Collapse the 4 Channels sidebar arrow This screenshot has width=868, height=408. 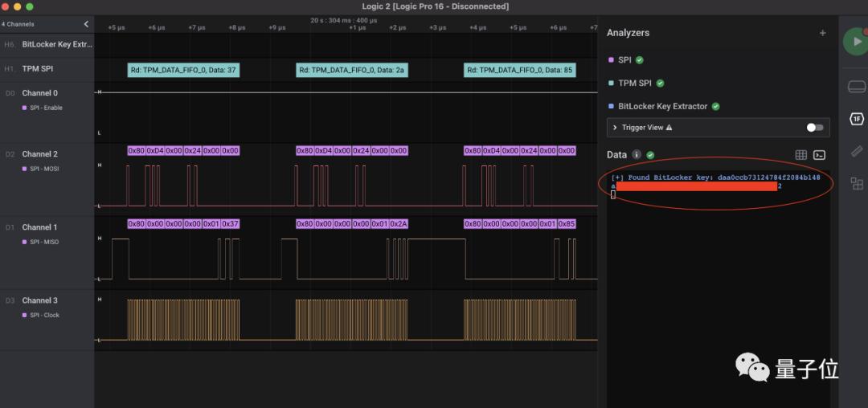pyautogui.click(x=87, y=24)
